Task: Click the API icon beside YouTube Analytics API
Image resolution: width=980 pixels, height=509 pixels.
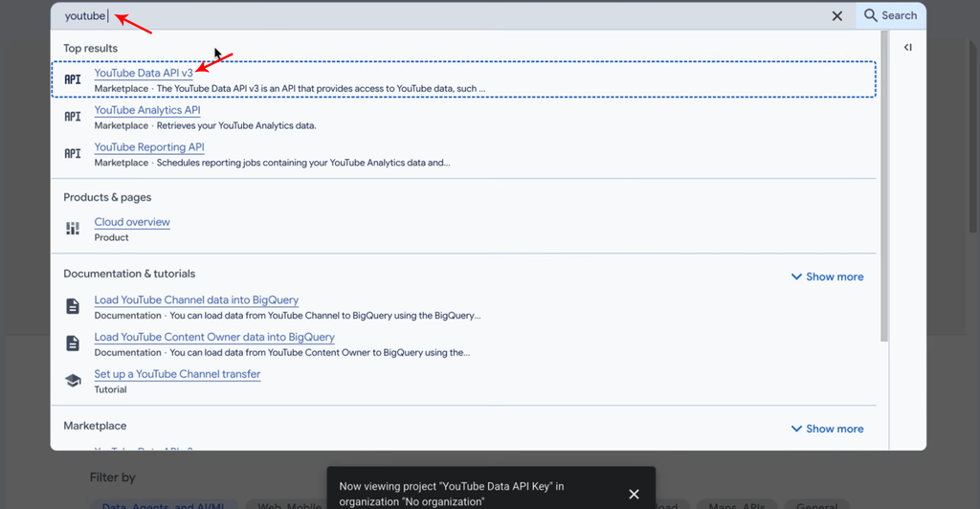Action: point(73,117)
